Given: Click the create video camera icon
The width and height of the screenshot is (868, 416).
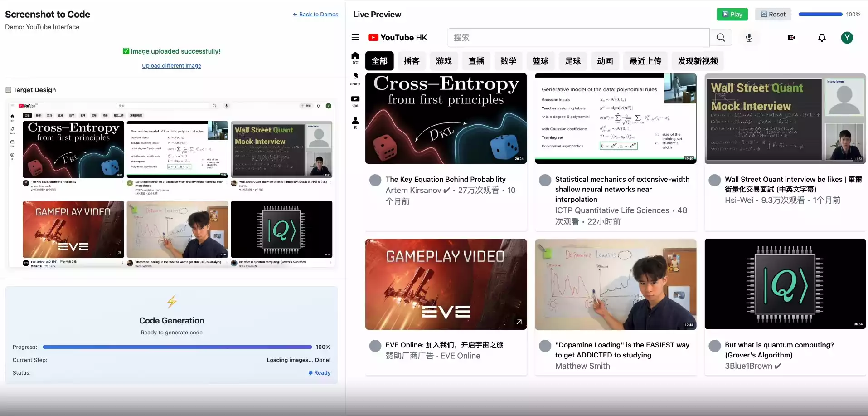Looking at the screenshot, I should [791, 38].
